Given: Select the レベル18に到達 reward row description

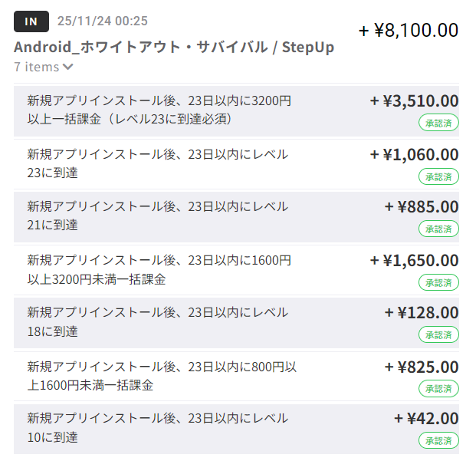Looking at the screenshot, I should 158,321.
